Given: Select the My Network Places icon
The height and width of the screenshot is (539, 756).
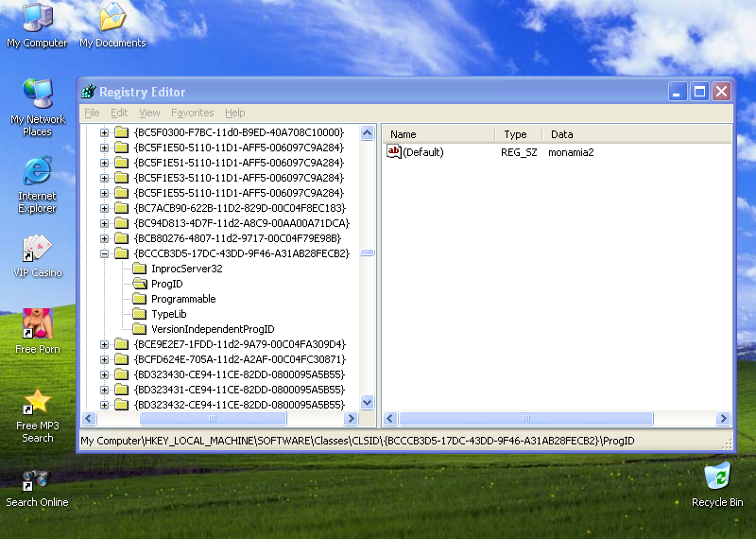Looking at the screenshot, I should pyautogui.click(x=38, y=93).
